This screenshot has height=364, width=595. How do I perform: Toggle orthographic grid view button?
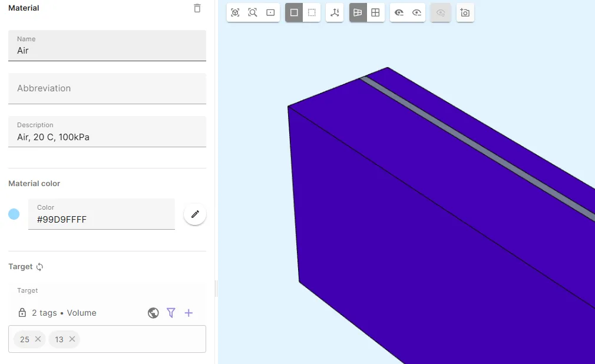pos(375,12)
